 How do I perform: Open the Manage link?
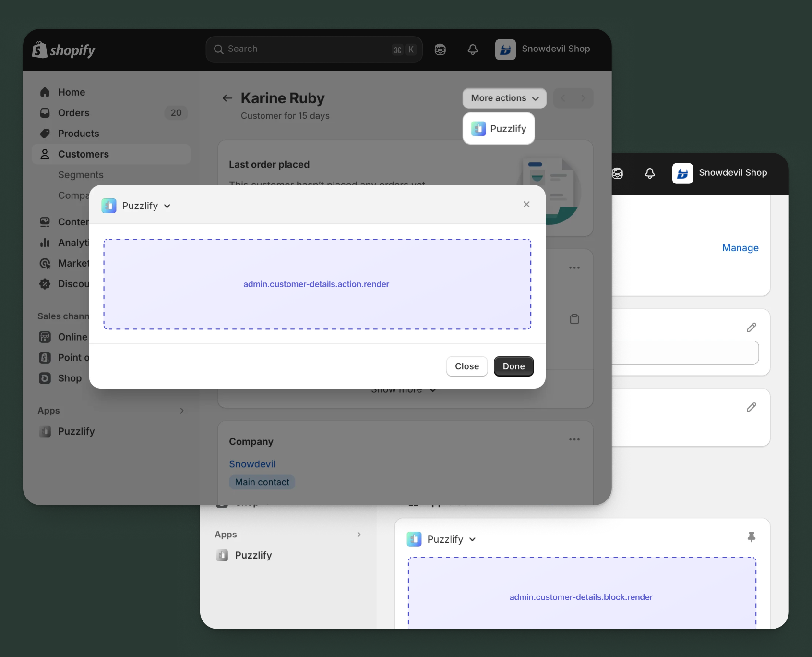click(740, 247)
